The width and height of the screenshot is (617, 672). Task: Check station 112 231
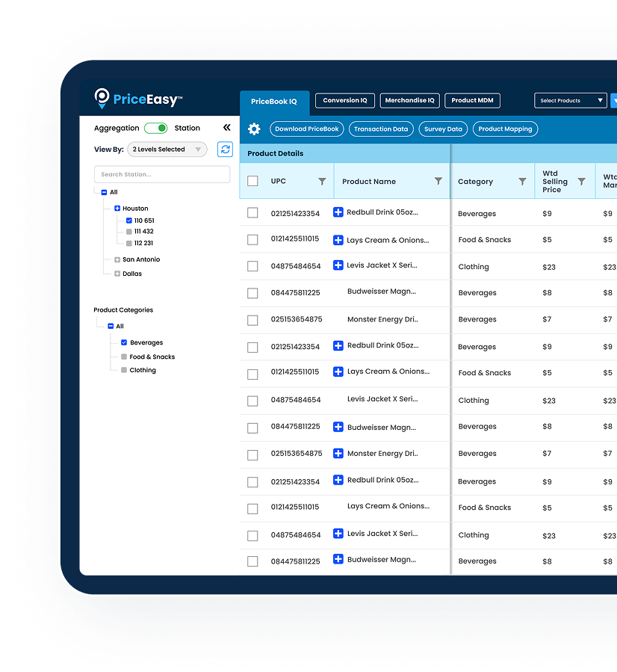[x=129, y=243]
